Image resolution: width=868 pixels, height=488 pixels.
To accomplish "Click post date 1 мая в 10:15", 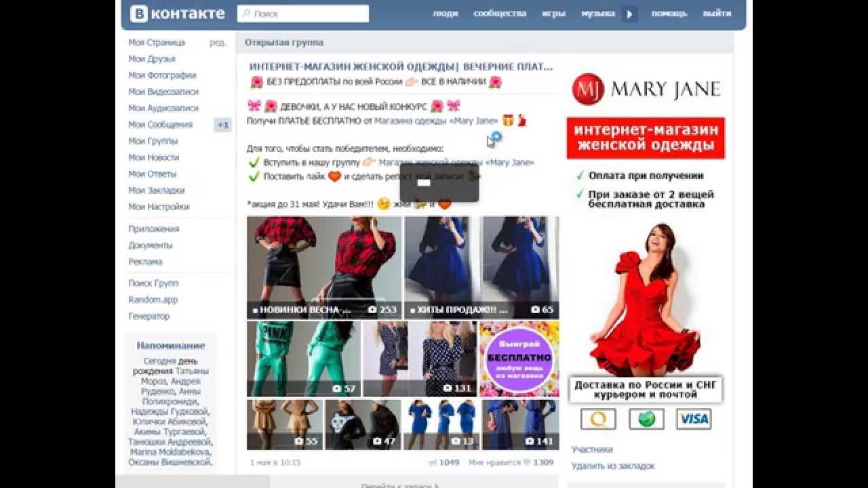I will tap(275, 462).
